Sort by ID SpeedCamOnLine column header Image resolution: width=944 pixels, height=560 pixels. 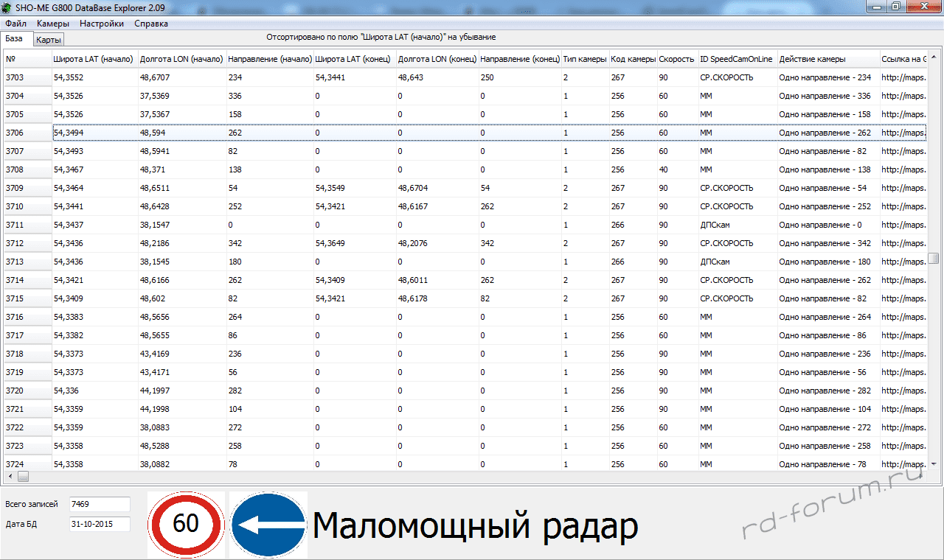737,59
